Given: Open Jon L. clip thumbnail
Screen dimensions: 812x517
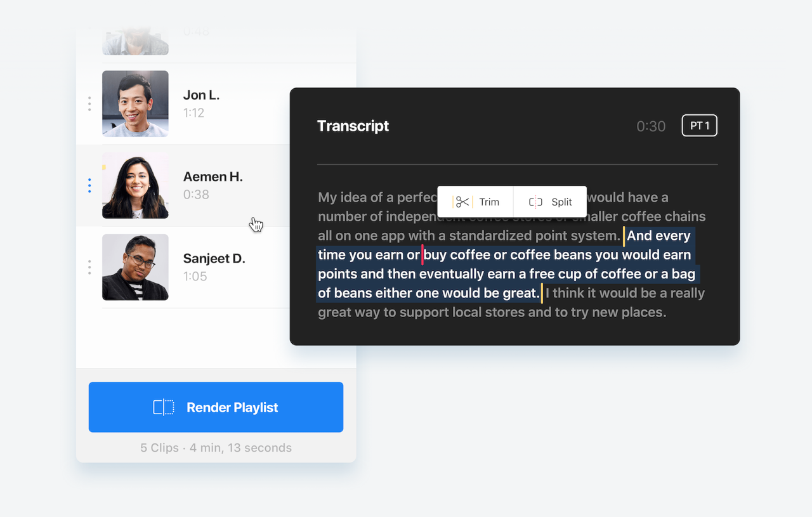Looking at the screenshot, I should [135, 103].
